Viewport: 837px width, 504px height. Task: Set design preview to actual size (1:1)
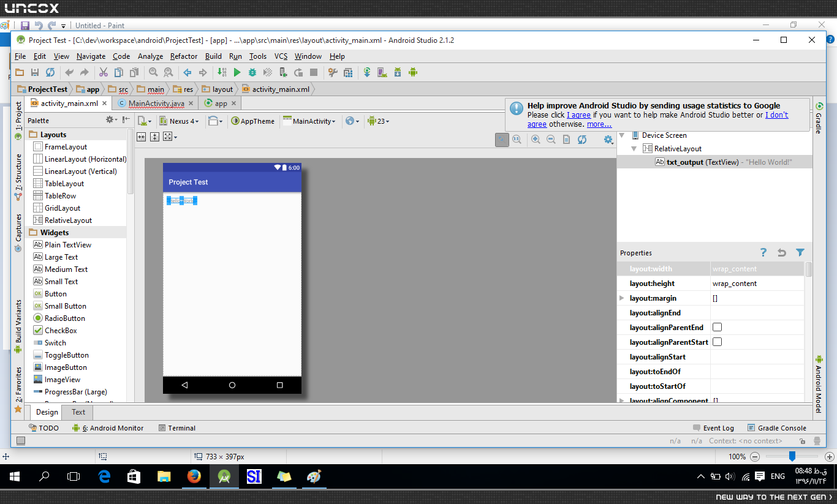click(517, 140)
